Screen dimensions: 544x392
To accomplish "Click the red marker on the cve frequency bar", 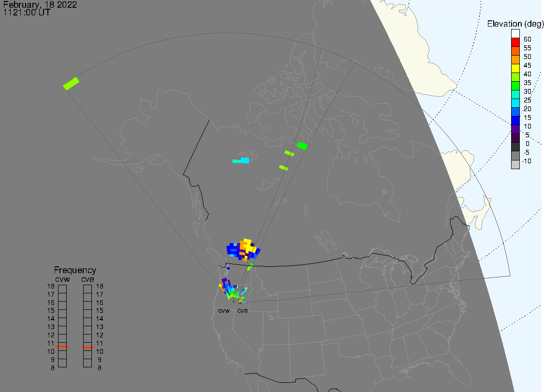I will click(x=88, y=347).
